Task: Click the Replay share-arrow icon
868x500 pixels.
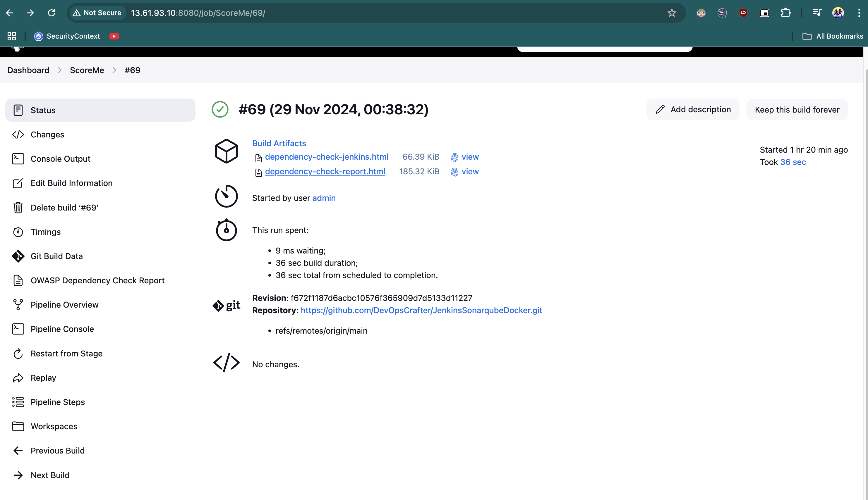Action: click(18, 378)
